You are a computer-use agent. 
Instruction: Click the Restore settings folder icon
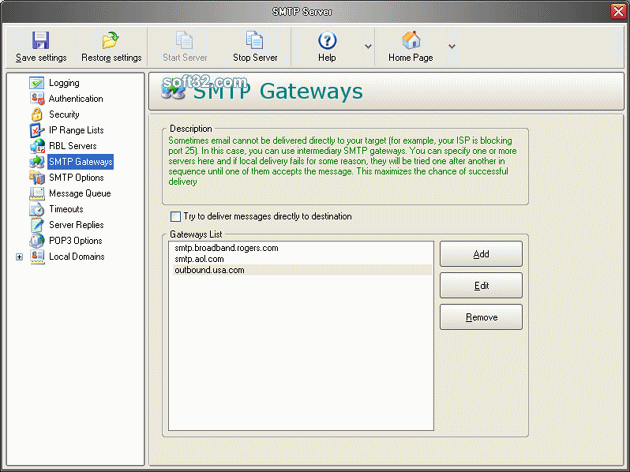click(110, 40)
